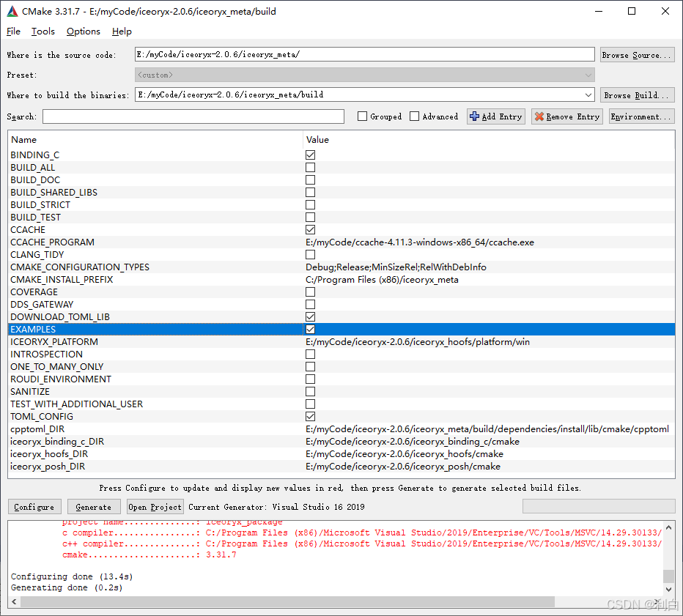Click the progress bar area
The height and width of the screenshot is (616, 683).
(599, 506)
